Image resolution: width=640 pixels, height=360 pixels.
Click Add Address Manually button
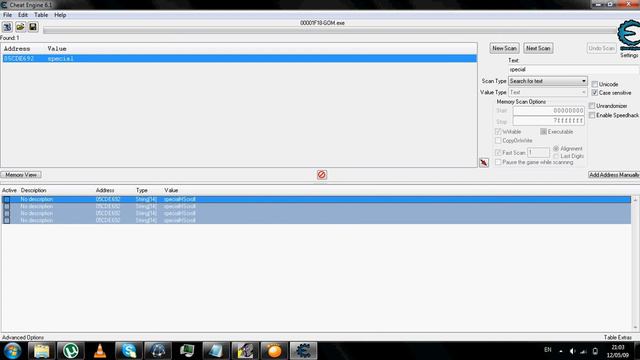(x=613, y=175)
